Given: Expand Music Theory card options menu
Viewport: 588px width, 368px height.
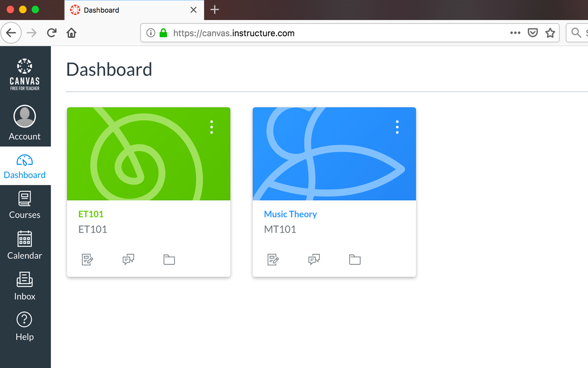Looking at the screenshot, I should (397, 127).
